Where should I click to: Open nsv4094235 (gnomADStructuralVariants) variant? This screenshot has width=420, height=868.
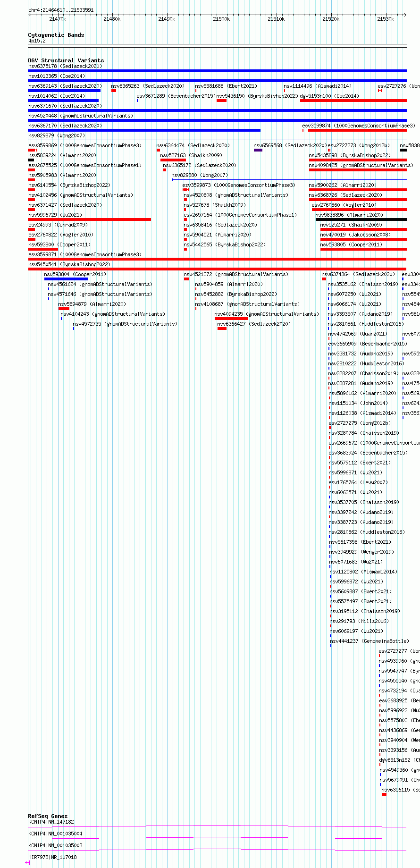(x=267, y=314)
